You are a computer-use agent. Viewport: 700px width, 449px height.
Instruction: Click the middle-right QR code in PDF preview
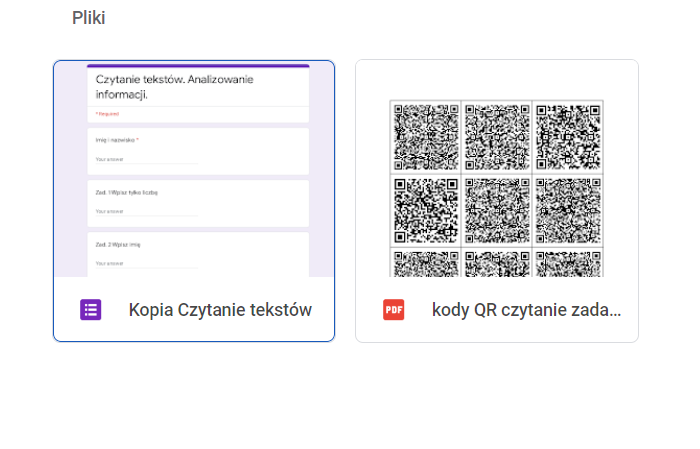click(568, 210)
